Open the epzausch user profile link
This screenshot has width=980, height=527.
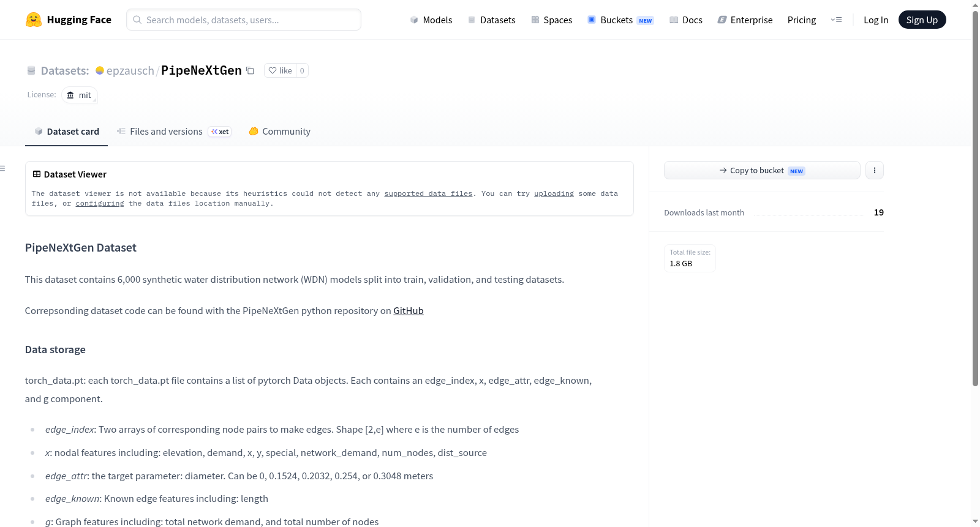[130, 70]
